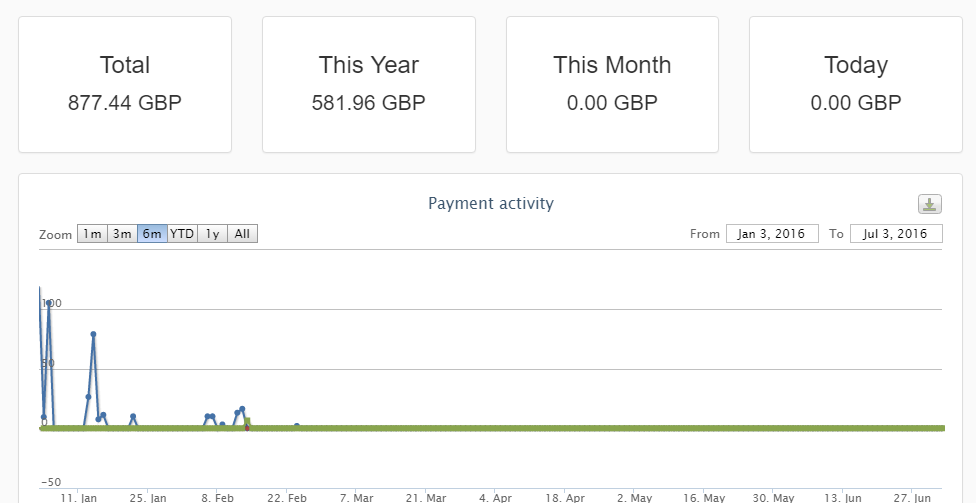Viewport: 976px width, 503px height.
Task: Click the red data point in mid February
Action: [x=247, y=427]
